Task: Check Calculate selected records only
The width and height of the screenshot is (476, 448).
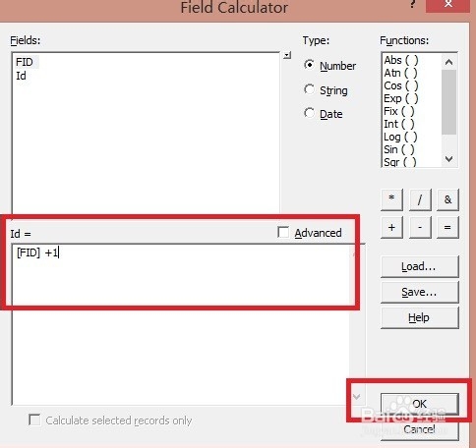Action: point(34,420)
